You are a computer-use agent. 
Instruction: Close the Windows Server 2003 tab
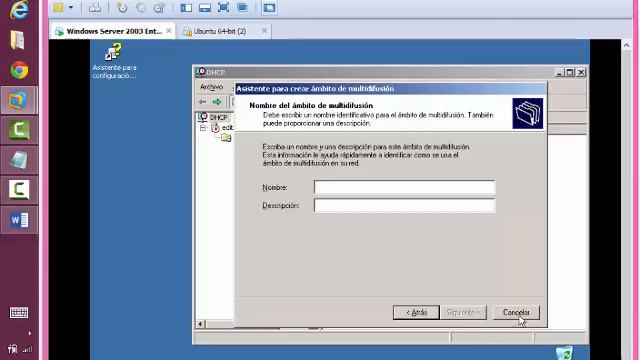(x=169, y=31)
